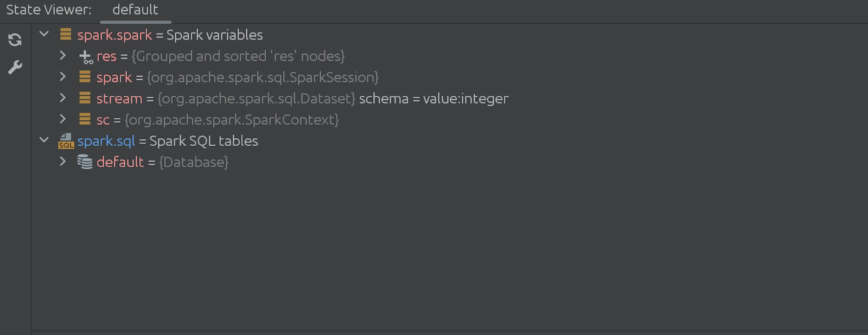Collapse the spark.sql tables node
The image size is (868, 335).
(44, 140)
